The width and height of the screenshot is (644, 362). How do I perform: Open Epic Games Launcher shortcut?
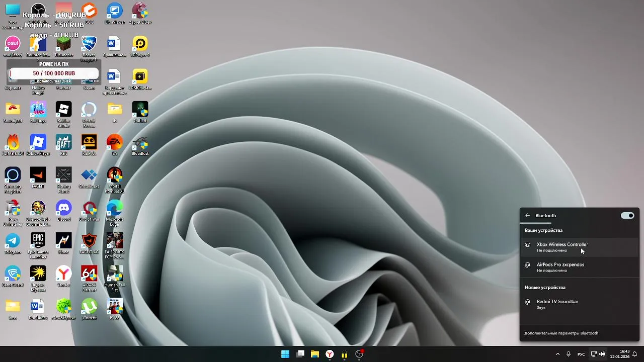pos(38,245)
